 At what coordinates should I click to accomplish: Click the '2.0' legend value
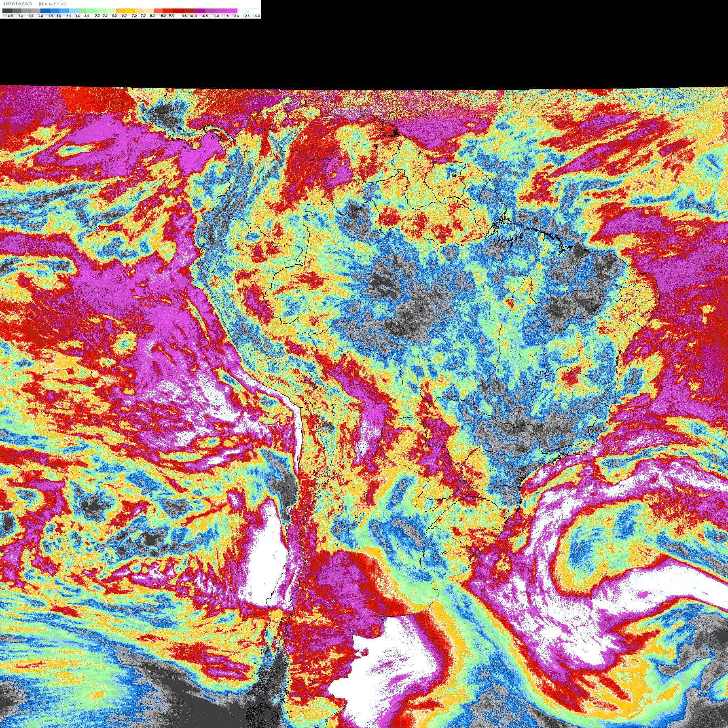coord(41,16)
